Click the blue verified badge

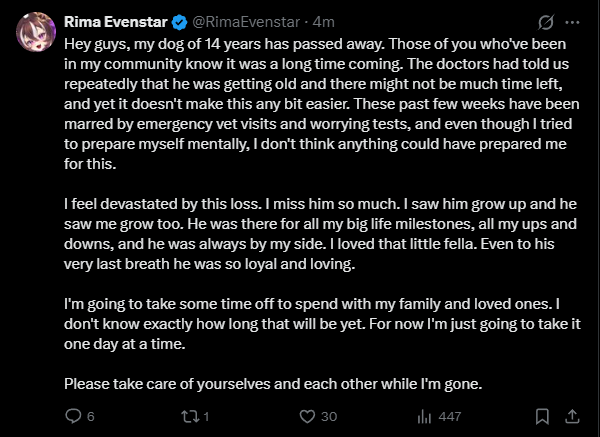click(179, 23)
